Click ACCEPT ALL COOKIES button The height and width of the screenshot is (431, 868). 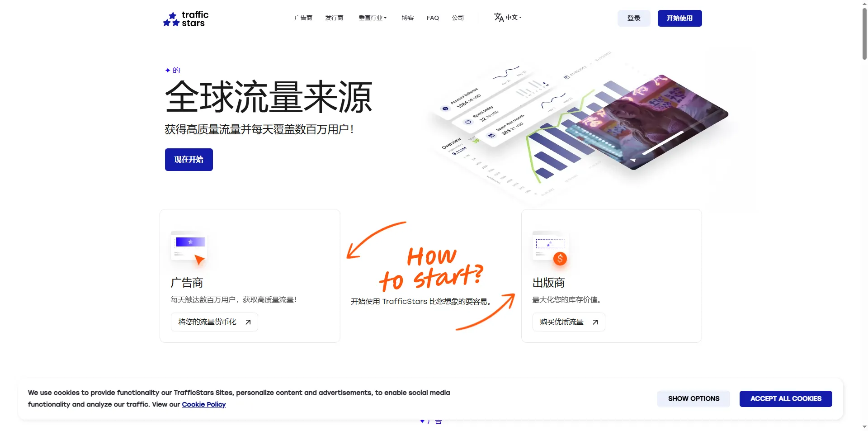coord(786,398)
